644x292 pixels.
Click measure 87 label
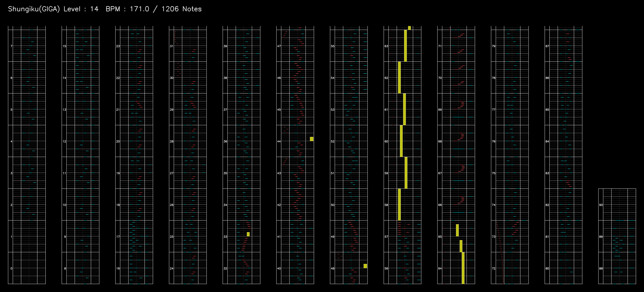click(547, 46)
